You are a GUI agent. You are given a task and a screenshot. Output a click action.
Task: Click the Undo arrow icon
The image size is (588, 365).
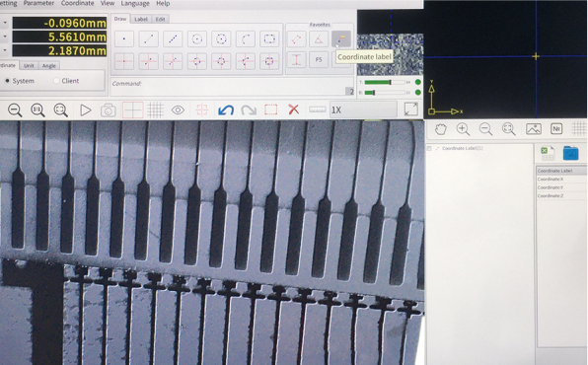pyautogui.click(x=226, y=109)
